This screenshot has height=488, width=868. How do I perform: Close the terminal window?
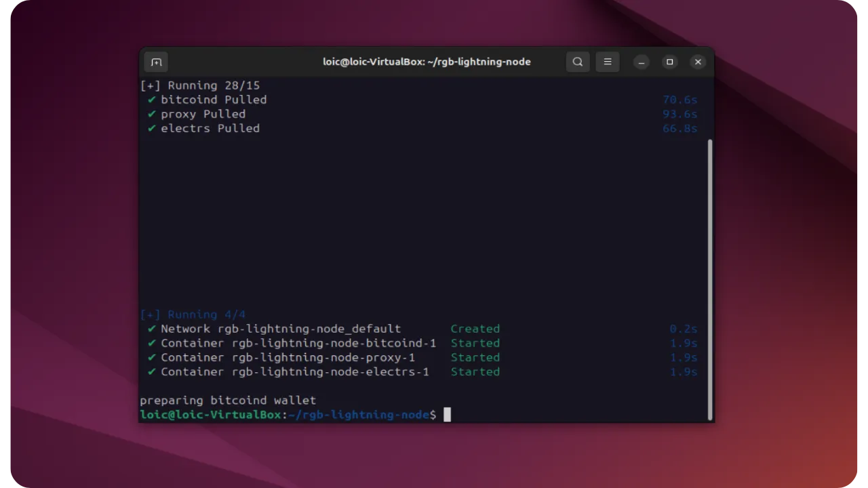point(698,62)
